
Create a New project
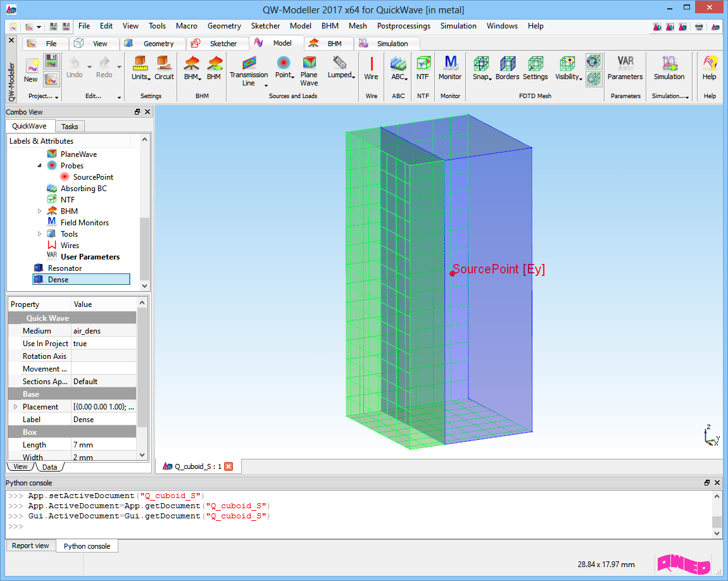31,70
